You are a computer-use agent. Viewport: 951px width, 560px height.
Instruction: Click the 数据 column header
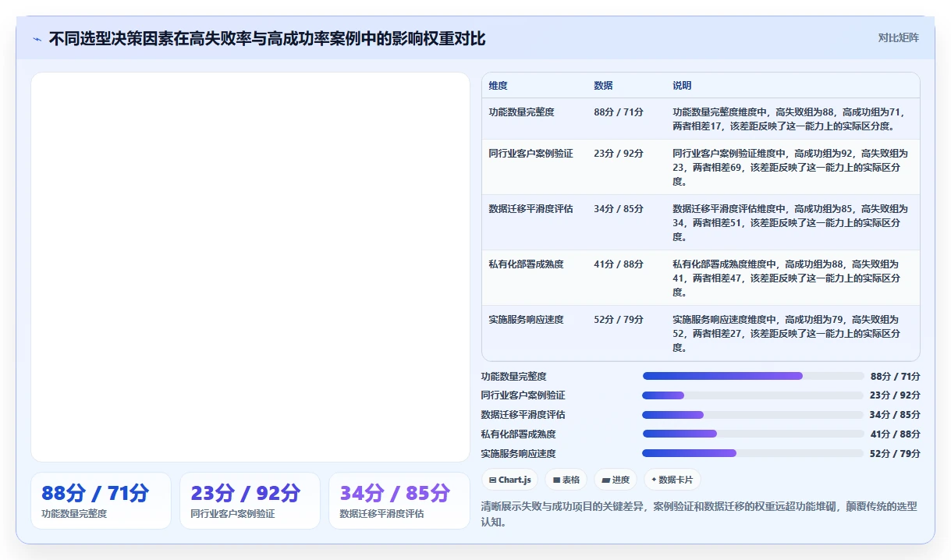(x=603, y=86)
